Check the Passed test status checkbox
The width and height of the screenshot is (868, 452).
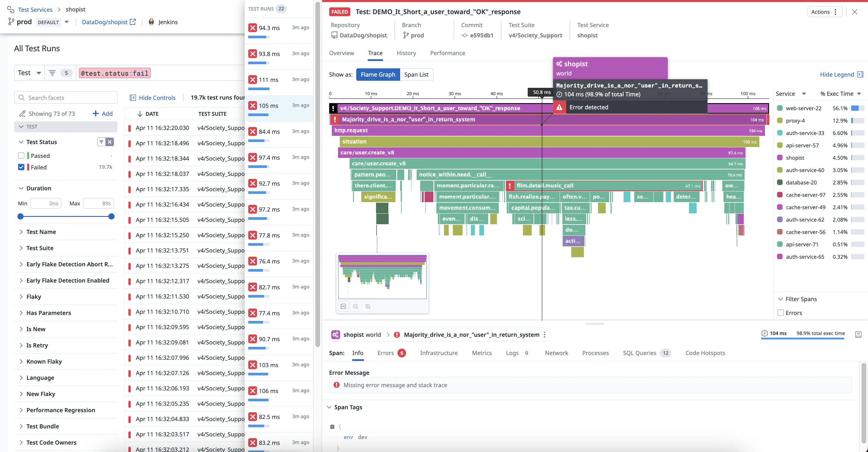pyautogui.click(x=21, y=156)
